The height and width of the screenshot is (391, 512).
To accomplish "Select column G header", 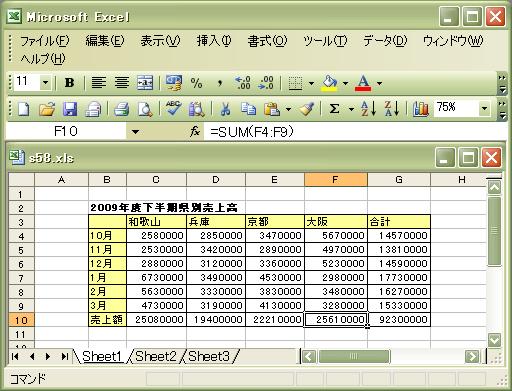I will (399, 180).
